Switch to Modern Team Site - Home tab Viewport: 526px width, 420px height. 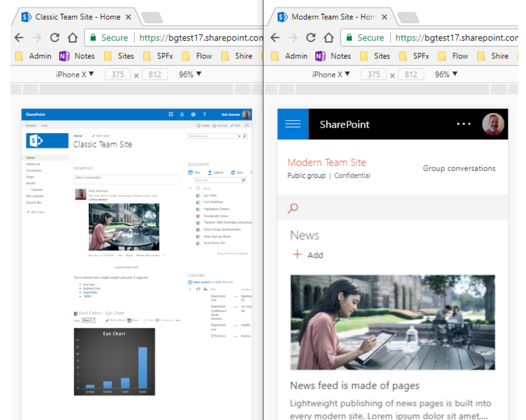tap(333, 17)
